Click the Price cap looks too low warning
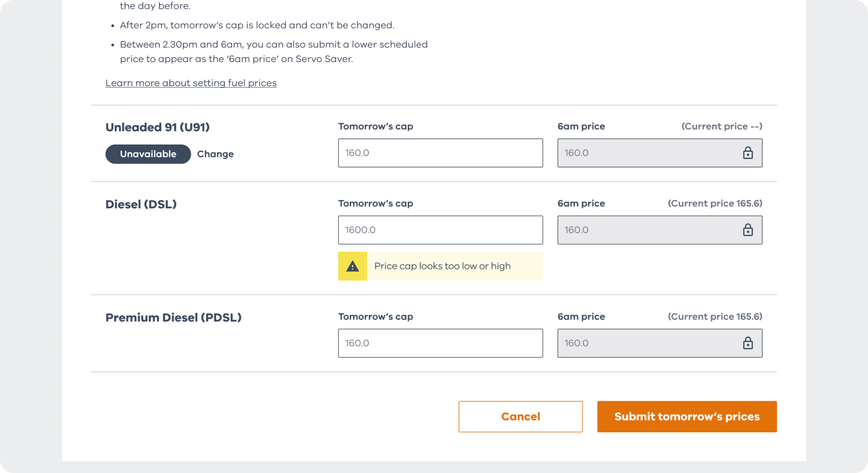 [x=442, y=266]
